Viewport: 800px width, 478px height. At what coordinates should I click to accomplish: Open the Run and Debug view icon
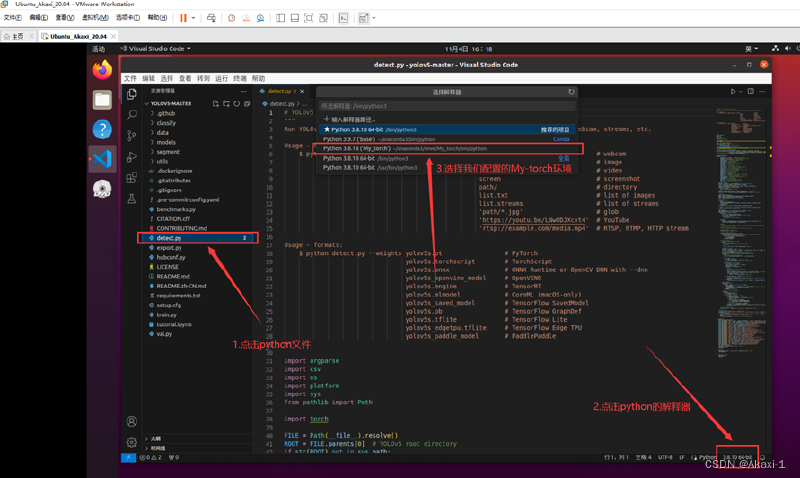(132, 156)
